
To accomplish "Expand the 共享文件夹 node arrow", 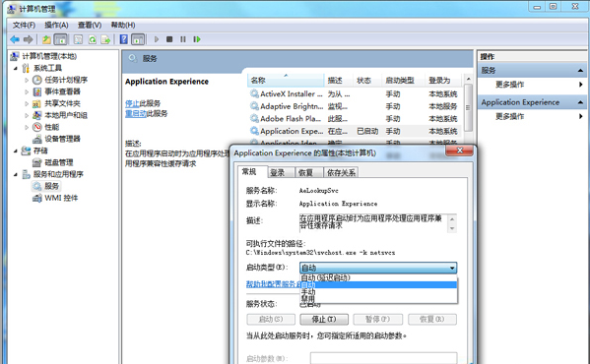I will (x=27, y=103).
